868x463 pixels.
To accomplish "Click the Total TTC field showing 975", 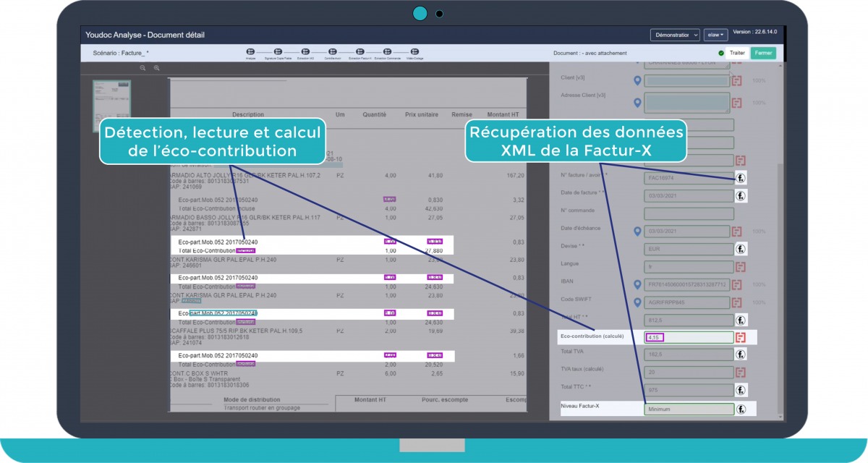I will pos(688,390).
